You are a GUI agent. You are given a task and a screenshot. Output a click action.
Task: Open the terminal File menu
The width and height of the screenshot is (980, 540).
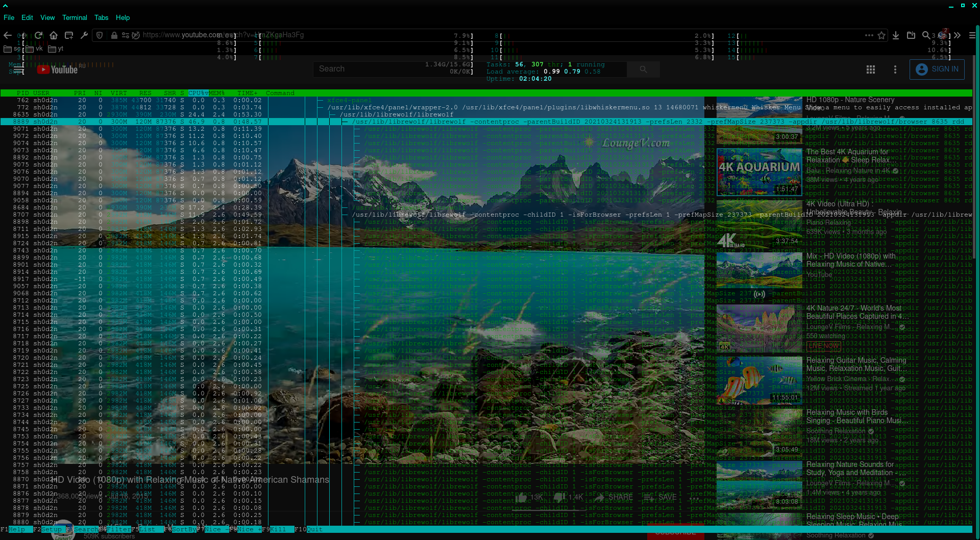(x=9, y=17)
